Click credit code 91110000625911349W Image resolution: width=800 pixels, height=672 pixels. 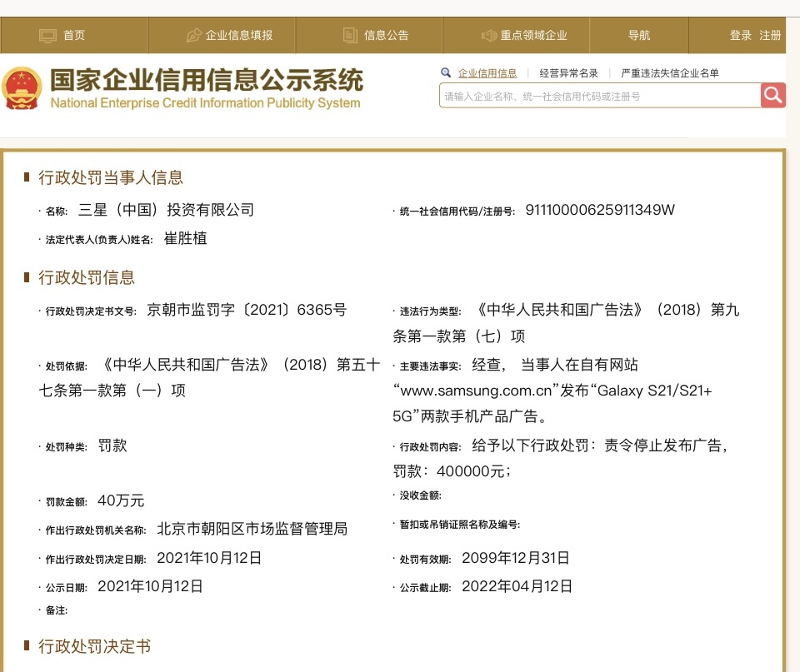[x=600, y=210]
